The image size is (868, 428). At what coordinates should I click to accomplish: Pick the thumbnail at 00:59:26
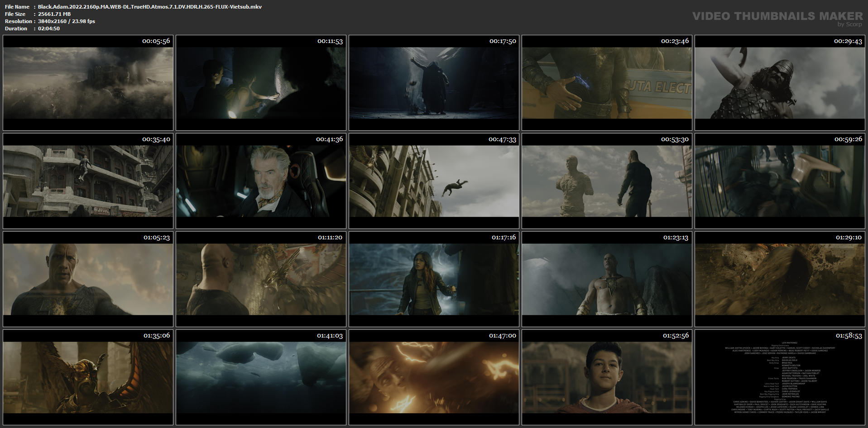click(780, 181)
